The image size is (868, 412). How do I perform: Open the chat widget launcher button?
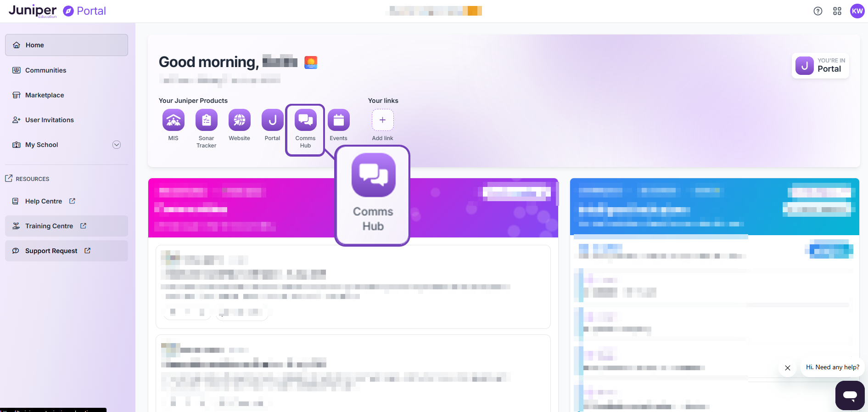point(850,395)
